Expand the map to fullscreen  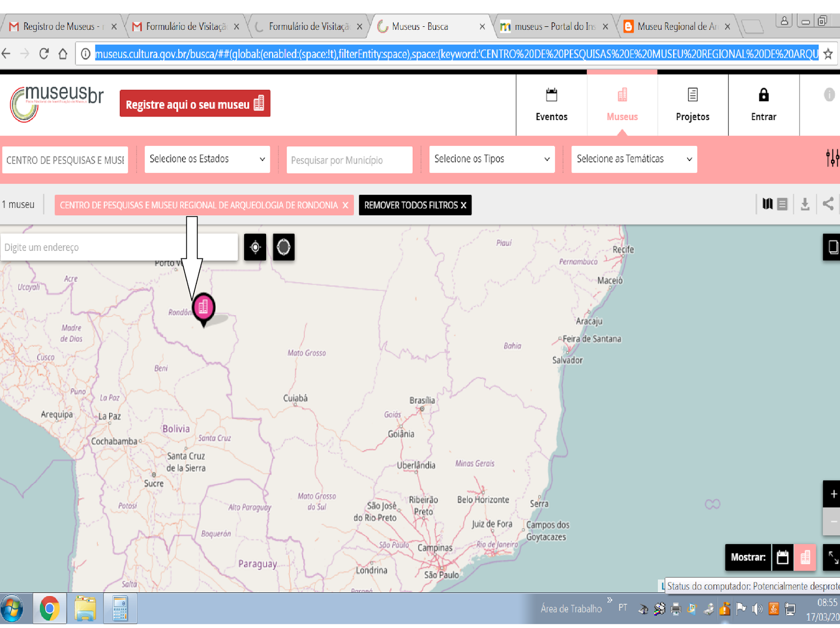click(833, 557)
